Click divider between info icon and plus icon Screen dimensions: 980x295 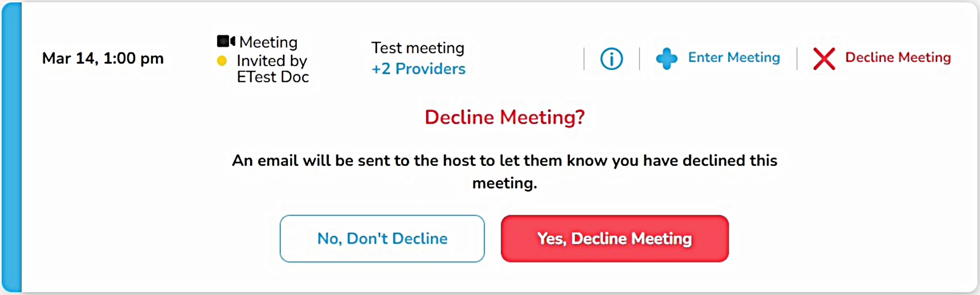639,59
